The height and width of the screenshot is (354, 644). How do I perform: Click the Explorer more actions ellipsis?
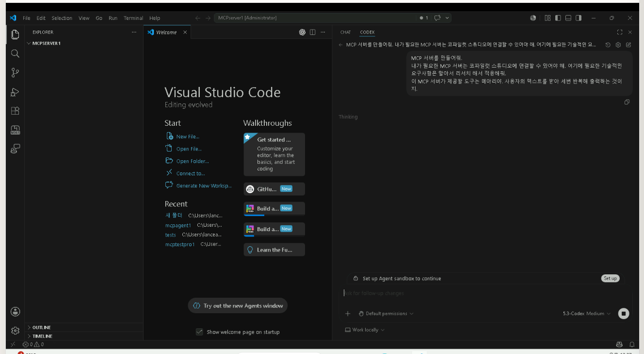[x=134, y=32]
